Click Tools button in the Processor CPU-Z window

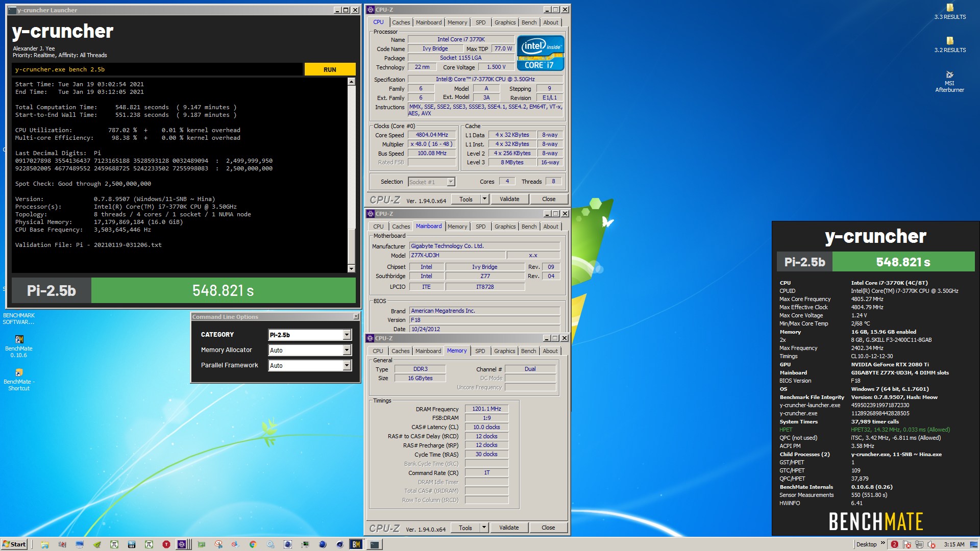465,199
